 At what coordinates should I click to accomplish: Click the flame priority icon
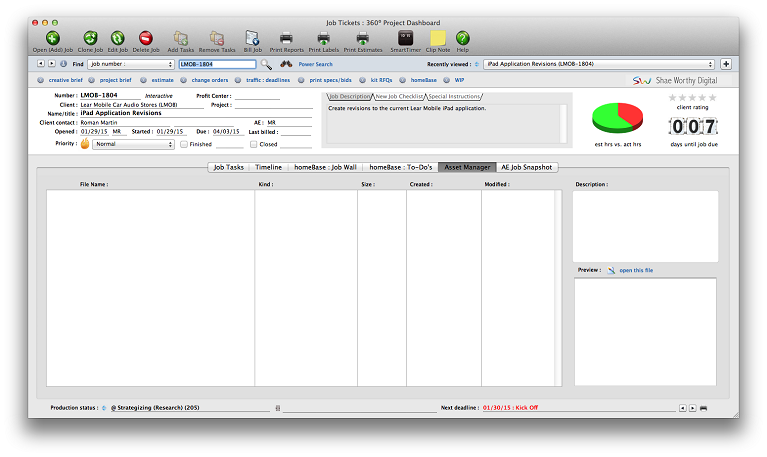click(x=85, y=143)
